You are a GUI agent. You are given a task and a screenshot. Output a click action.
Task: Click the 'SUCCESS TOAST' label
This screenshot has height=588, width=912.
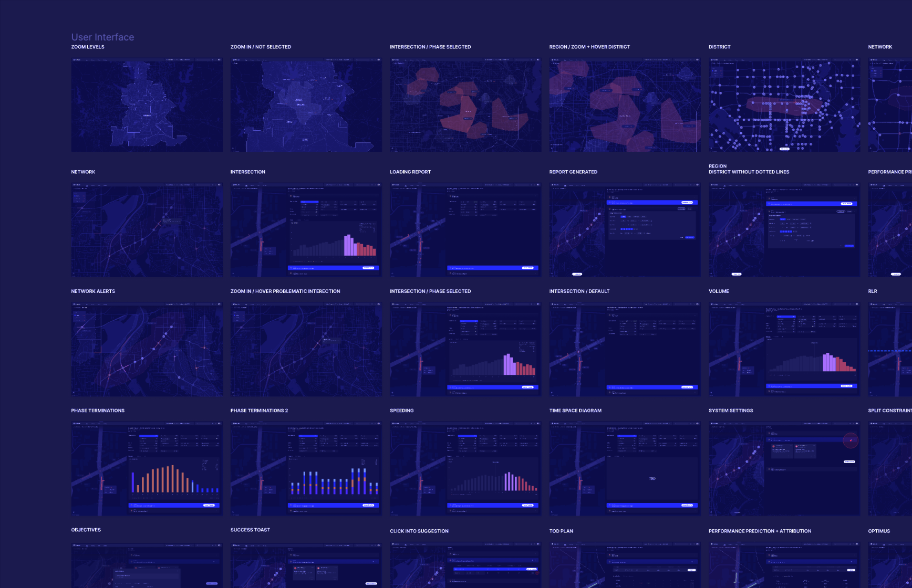click(x=250, y=530)
